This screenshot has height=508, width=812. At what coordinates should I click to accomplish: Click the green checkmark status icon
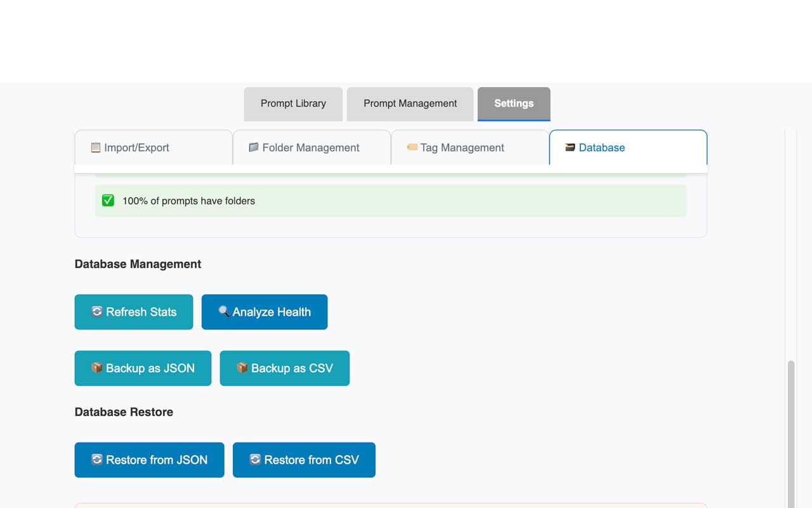pos(108,201)
